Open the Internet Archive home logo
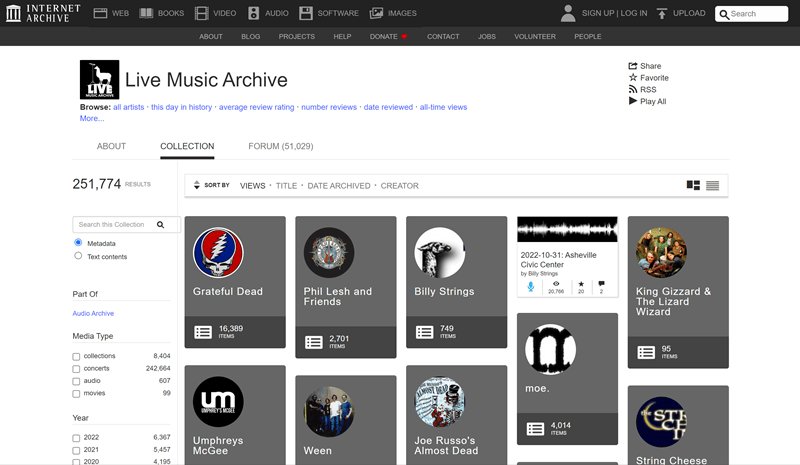The image size is (800, 465). click(43, 13)
